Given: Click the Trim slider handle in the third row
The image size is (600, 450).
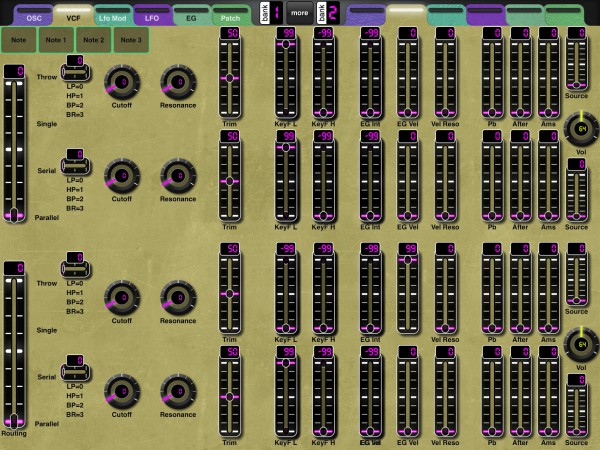Looking at the screenshot, I should [x=230, y=293].
